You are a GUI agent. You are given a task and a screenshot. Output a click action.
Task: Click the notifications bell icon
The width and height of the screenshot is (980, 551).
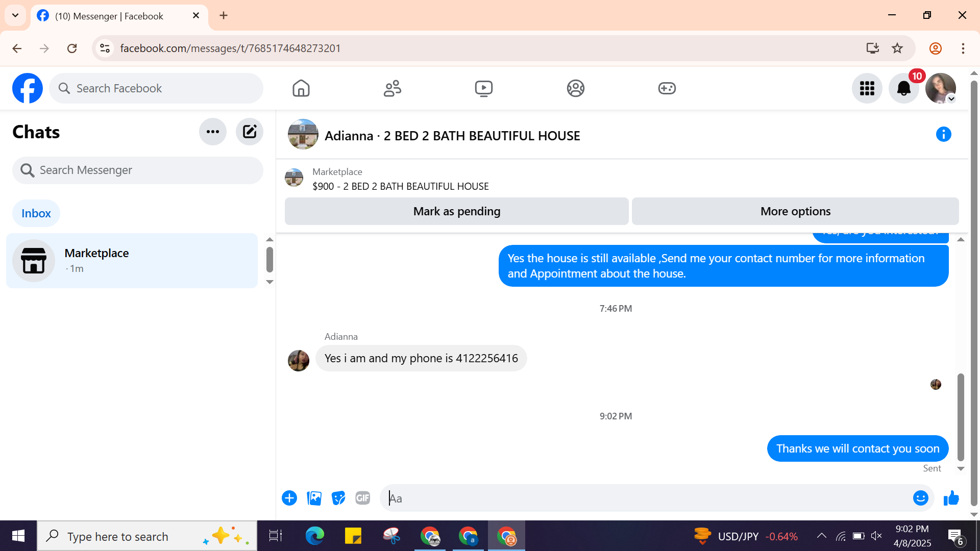[903, 88]
